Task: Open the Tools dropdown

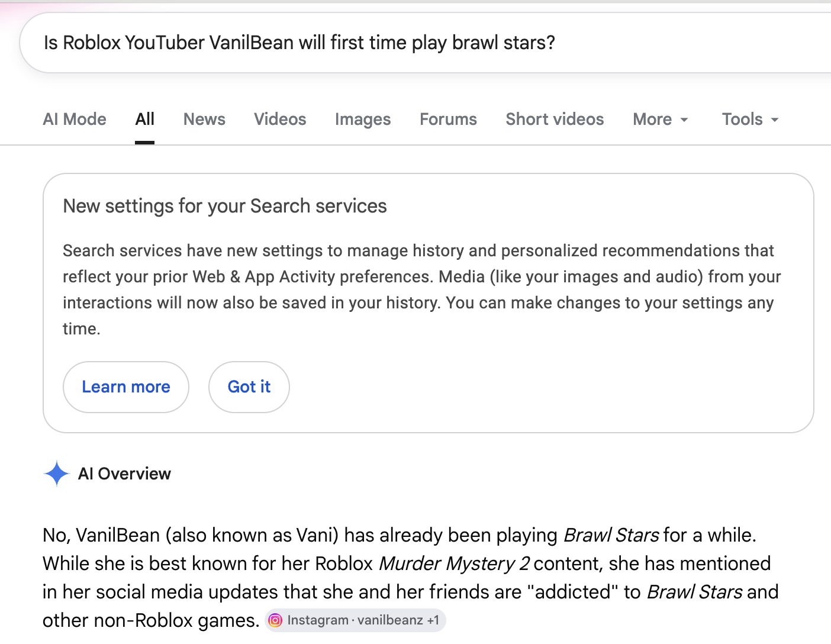Action: pos(750,120)
